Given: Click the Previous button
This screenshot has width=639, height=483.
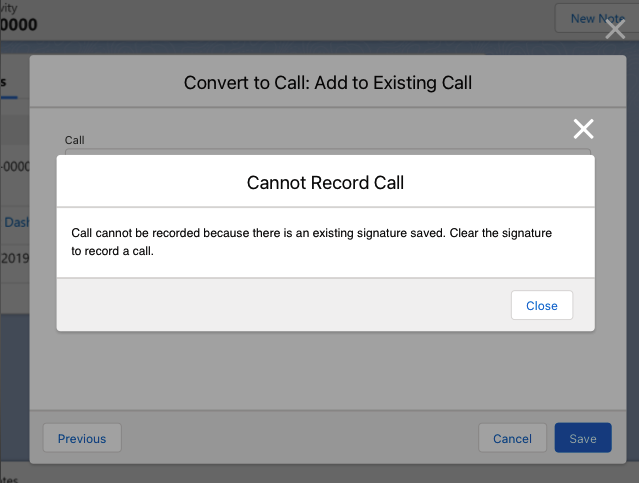Looking at the screenshot, I should pos(82,438).
